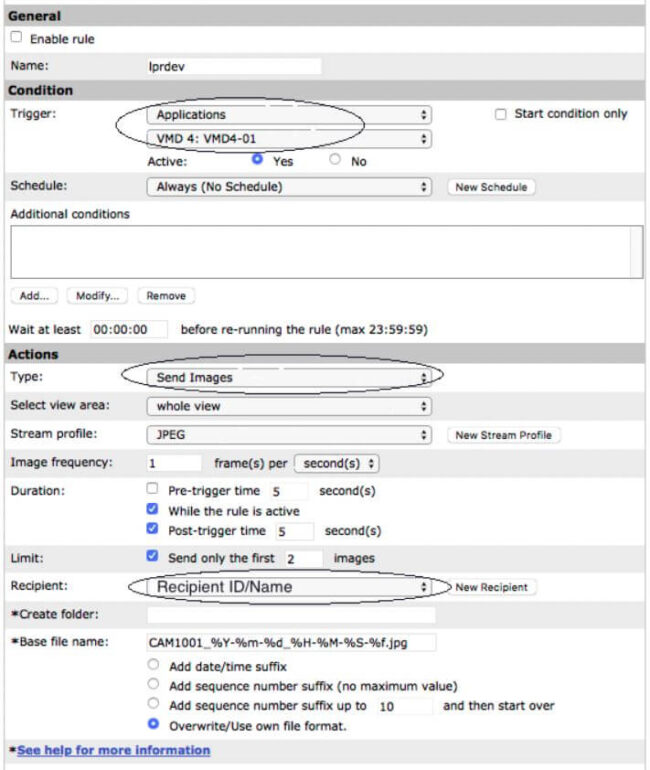Viewport: 650px width, 770px height.
Task: Click inside Additional conditions list box
Action: (x=321, y=252)
